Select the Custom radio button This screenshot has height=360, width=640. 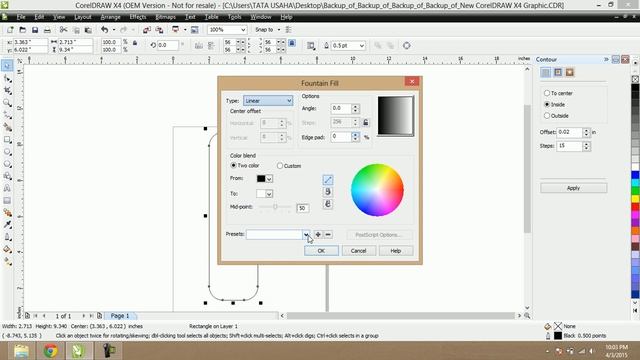pos(280,166)
